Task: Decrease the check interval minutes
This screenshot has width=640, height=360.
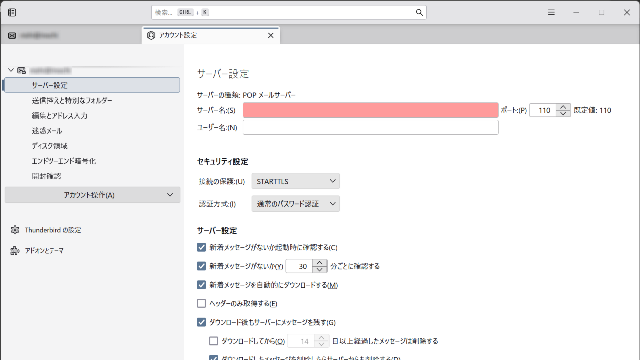Action: 320,269
